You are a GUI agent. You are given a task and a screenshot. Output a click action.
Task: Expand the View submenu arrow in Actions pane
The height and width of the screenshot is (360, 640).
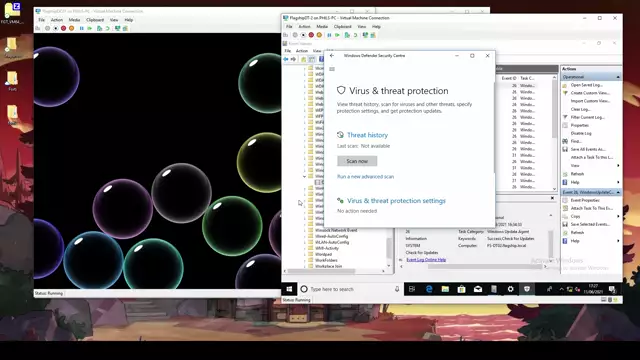pyautogui.click(x=618, y=165)
